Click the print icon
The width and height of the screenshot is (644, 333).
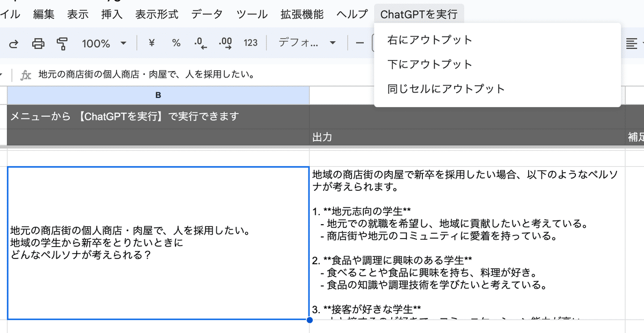pos(39,43)
